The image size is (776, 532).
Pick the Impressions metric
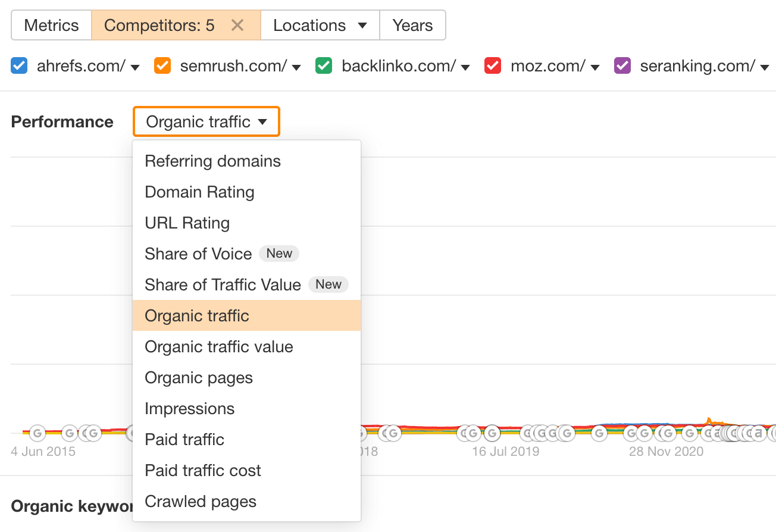point(246,409)
